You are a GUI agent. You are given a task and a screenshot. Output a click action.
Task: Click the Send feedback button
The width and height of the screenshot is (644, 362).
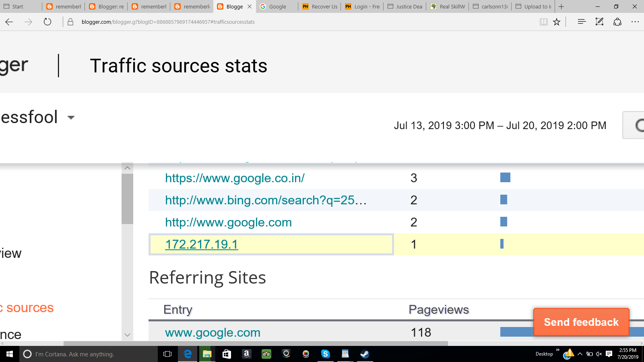[x=581, y=322]
